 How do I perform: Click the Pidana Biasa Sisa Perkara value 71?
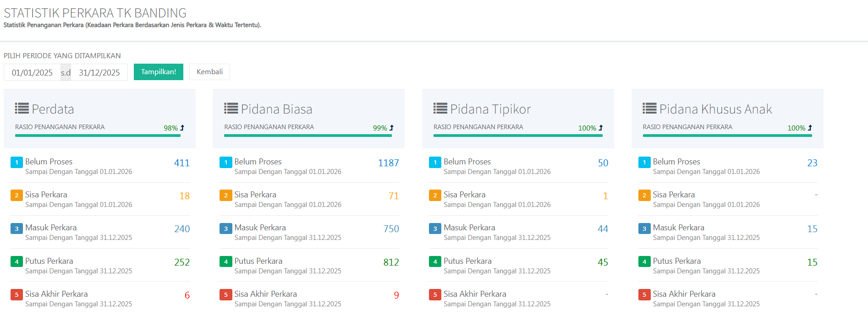[x=394, y=196]
